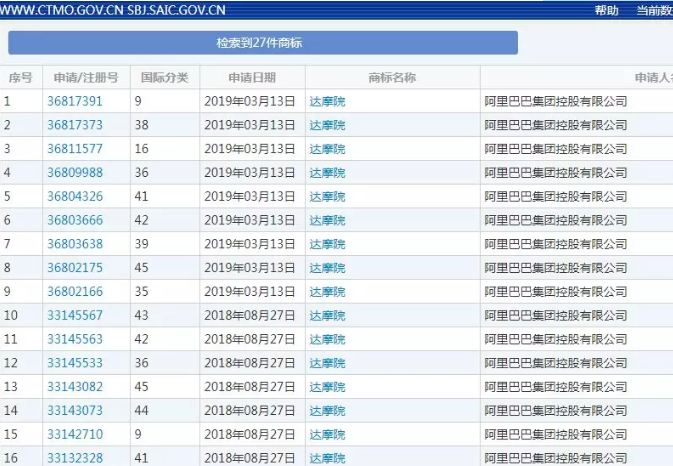The height and width of the screenshot is (466, 673).
Task: Open registration number 36811577
Action: (x=75, y=149)
